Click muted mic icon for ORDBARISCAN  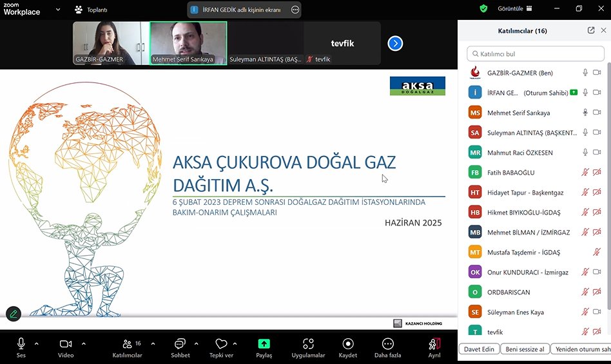(x=585, y=292)
